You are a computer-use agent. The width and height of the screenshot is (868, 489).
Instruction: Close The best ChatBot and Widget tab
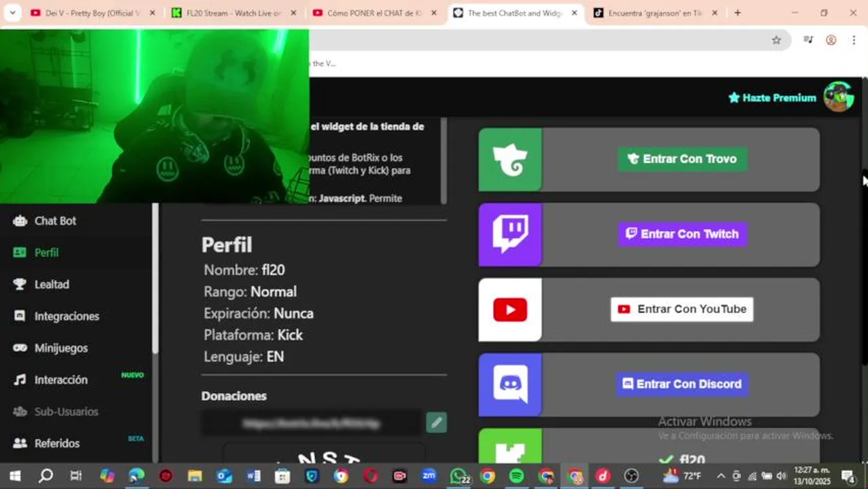pyautogui.click(x=574, y=13)
